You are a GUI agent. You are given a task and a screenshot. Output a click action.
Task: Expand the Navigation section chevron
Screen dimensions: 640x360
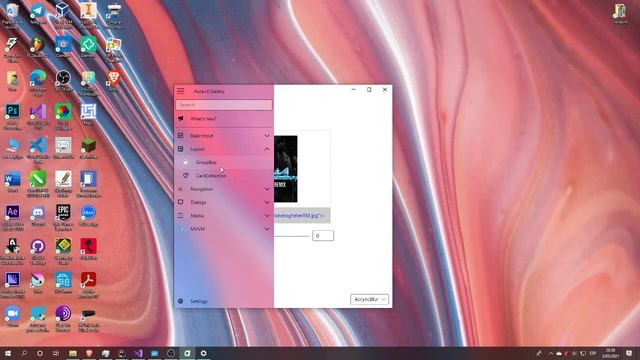pos(267,189)
